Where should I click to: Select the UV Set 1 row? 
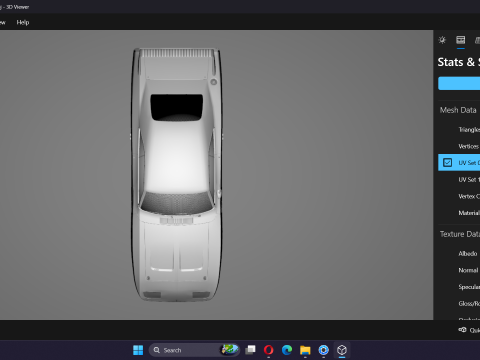pos(459,179)
